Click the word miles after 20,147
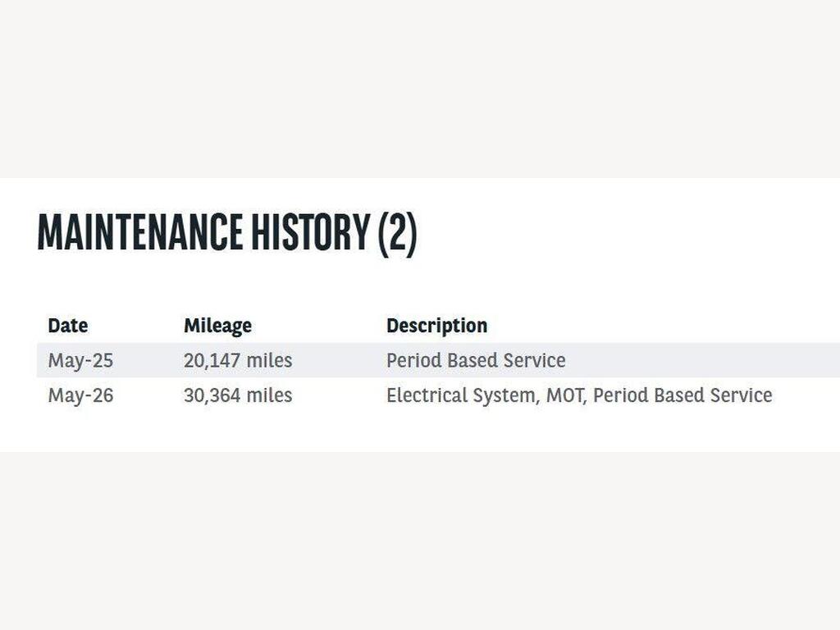Image resolution: width=840 pixels, height=630 pixels. click(269, 360)
